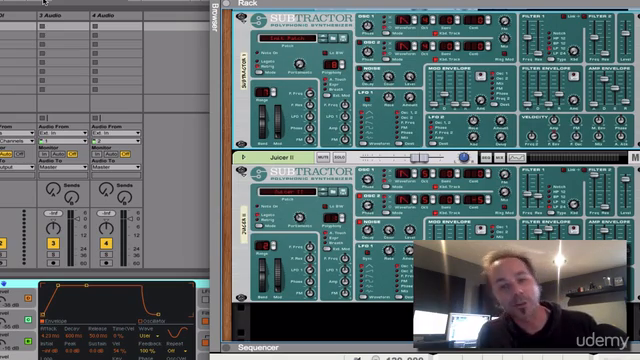Screen dimensions: 640x360
Task: Click the Mod wheel on the top Subtractor
Action: [278, 122]
